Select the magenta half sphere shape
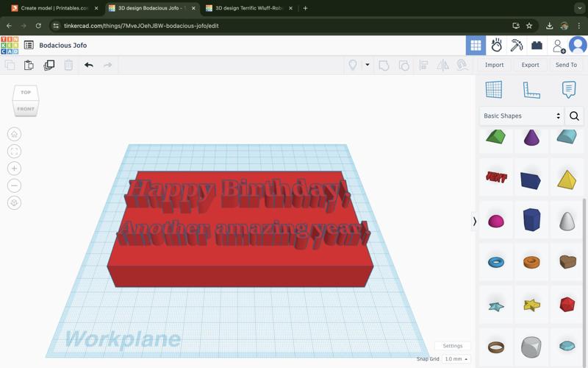 496,222
